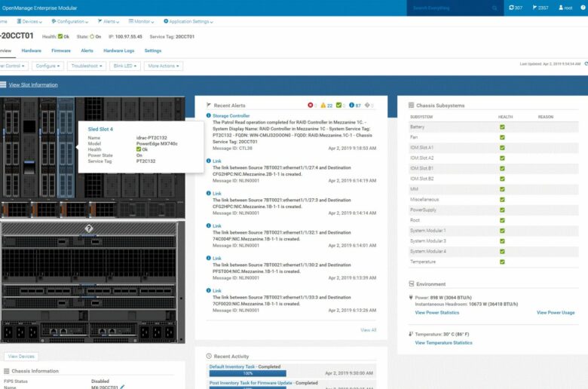The width and height of the screenshot is (588, 389).
Task: Switch to the chassis Alerts tab
Action: (x=87, y=51)
